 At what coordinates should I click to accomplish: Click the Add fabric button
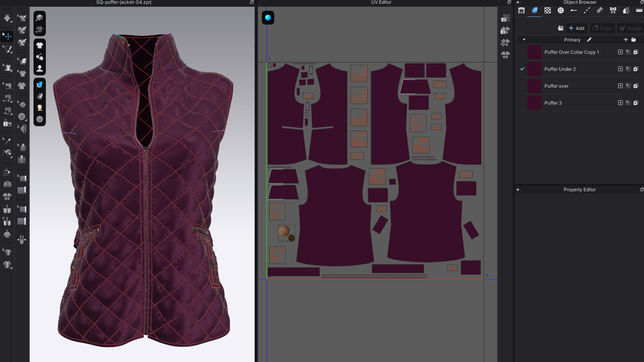(x=576, y=28)
